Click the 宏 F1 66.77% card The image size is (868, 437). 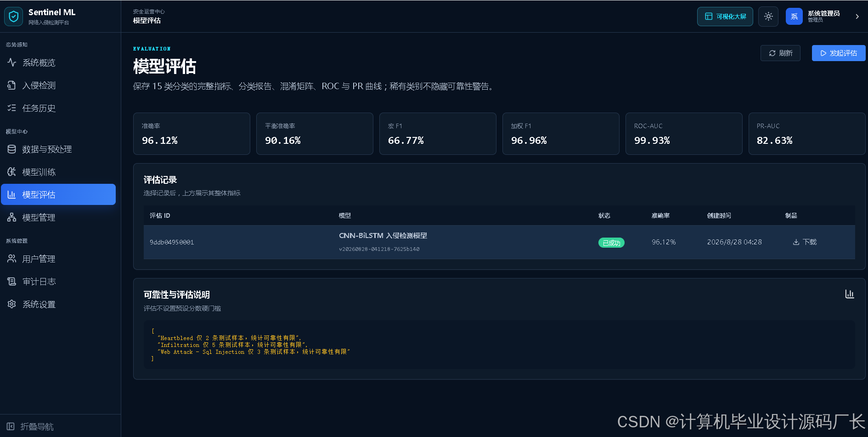click(x=438, y=134)
